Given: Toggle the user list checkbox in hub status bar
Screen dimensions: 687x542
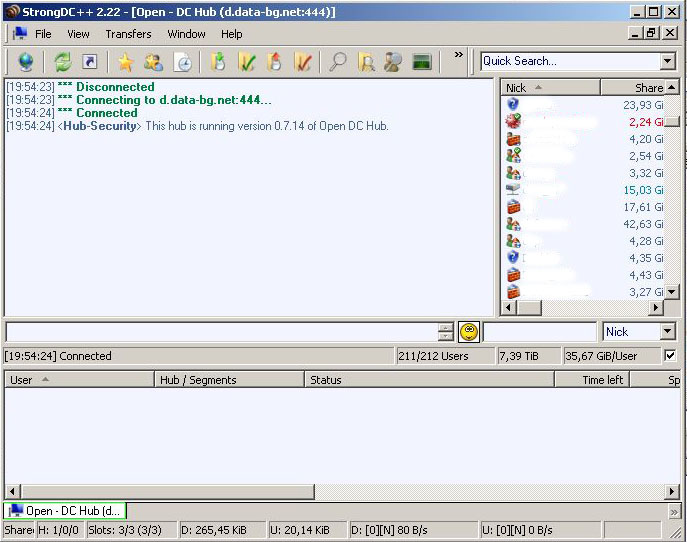Looking at the screenshot, I should click(x=670, y=355).
